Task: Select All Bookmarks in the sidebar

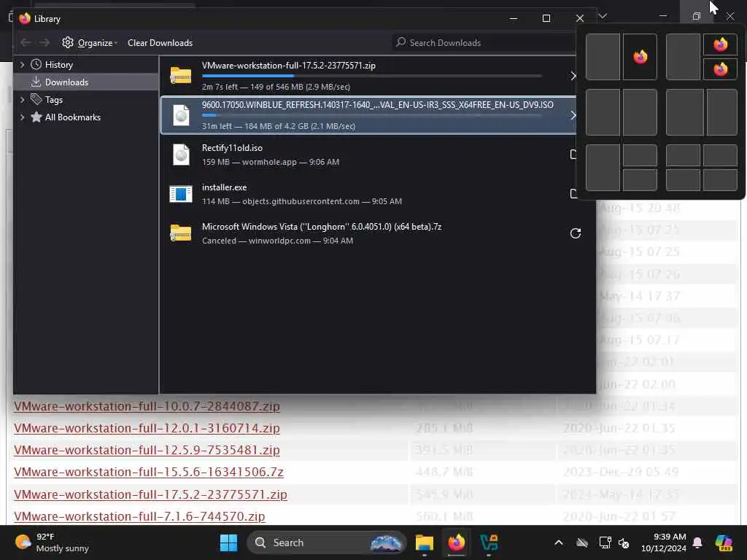Action: 73,117
